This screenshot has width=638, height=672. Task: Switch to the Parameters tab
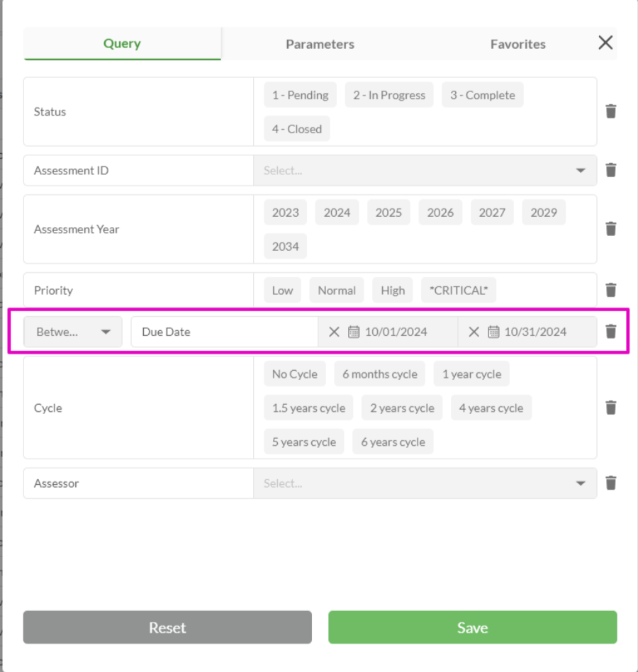[x=320, y=44]
